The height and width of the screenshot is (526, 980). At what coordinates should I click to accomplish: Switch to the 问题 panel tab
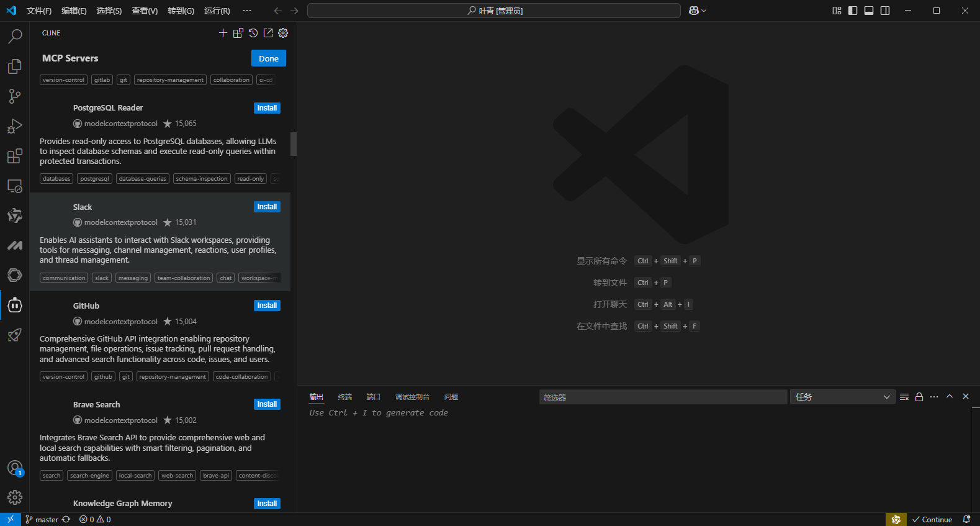coord(451,397)
